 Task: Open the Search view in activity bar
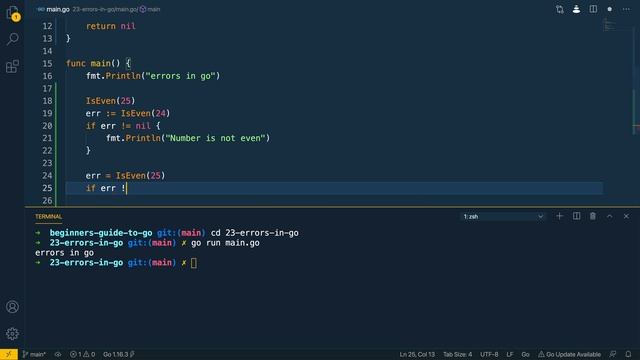click(13, 39)
